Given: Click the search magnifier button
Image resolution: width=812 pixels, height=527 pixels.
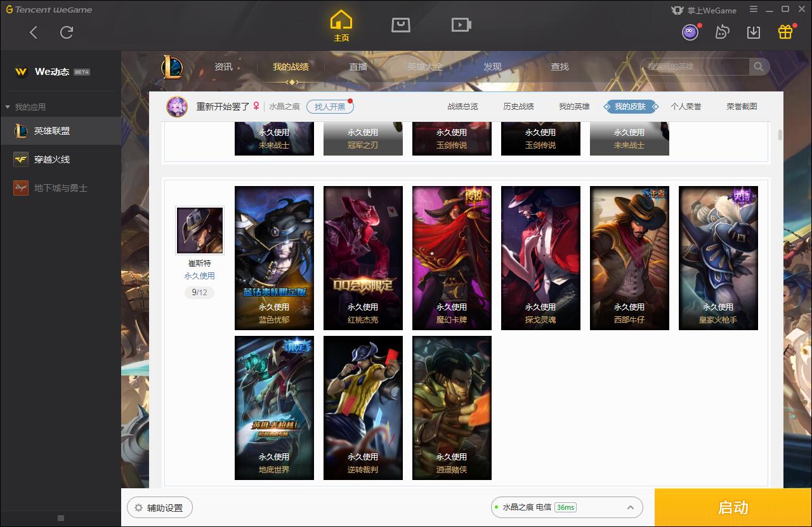Looking at the screenshot, I should tap(759, 67).
